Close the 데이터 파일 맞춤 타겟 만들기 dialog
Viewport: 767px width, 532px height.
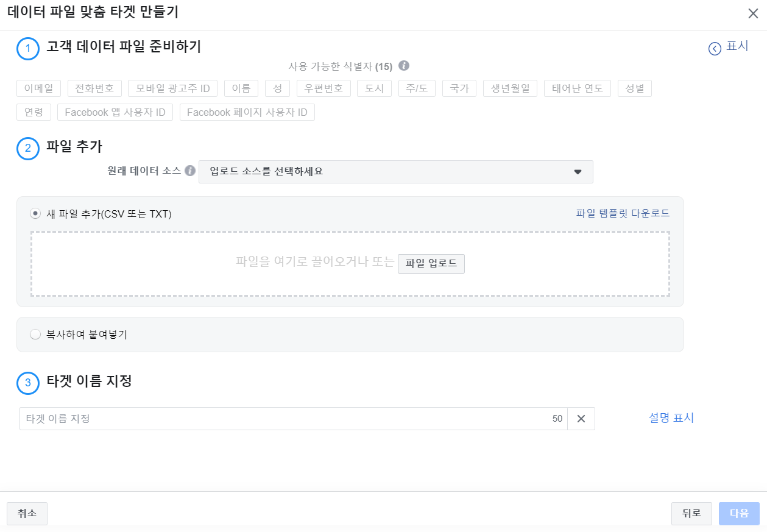click(x=754, y=13)
